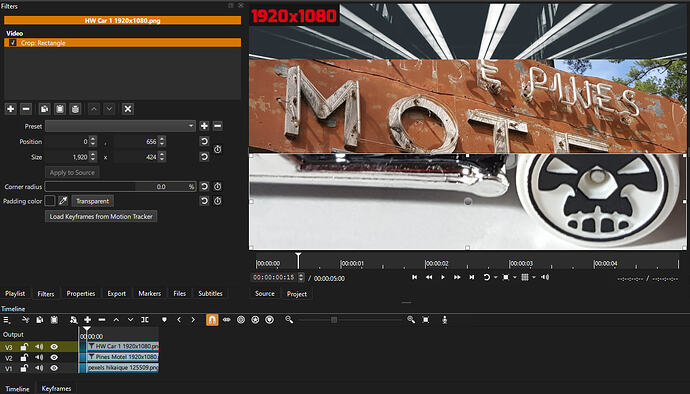Play the preview video
690x394 pixels.
click(x=443, y=277)
